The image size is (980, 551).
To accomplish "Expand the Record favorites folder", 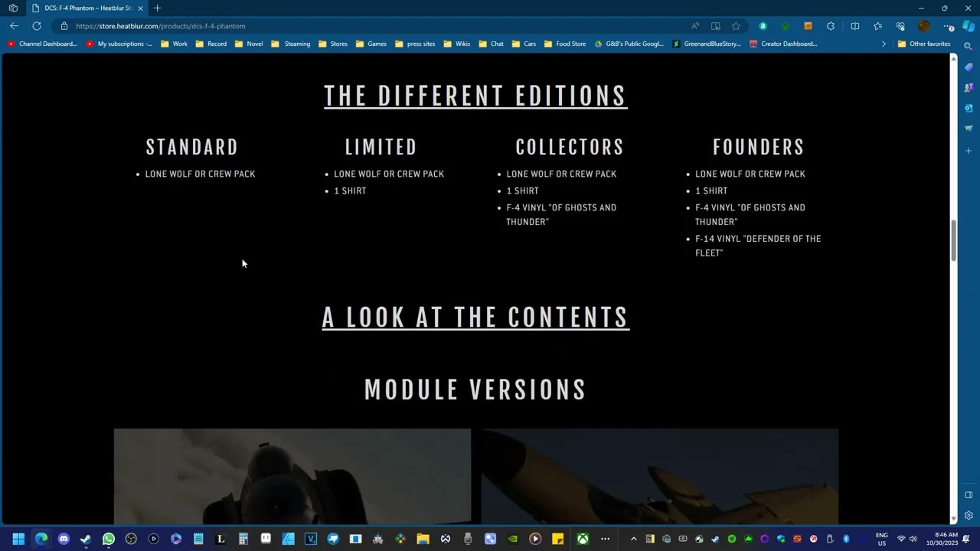I will (x=211, y=44).
